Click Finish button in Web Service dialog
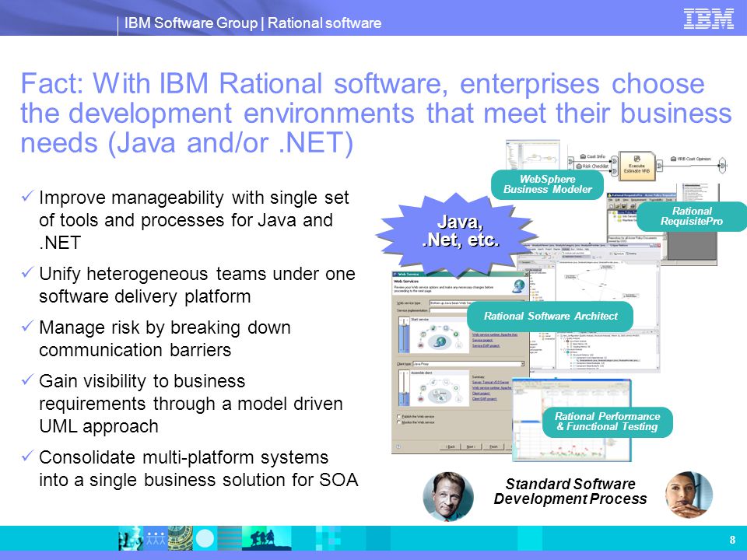747x560 pixels. click(x=493, y=446)
